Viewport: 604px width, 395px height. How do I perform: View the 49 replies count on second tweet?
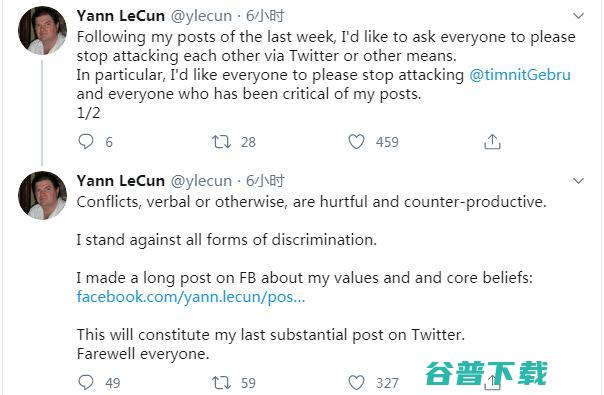click(x=112, y=383)
